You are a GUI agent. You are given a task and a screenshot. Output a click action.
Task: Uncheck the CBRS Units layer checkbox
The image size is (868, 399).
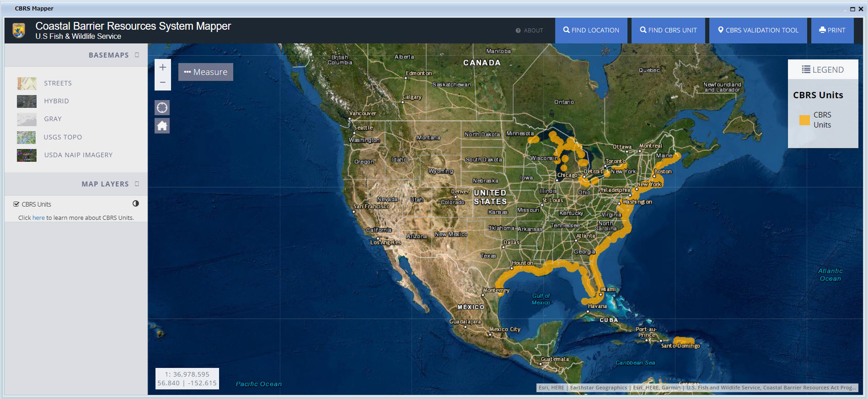16,204
